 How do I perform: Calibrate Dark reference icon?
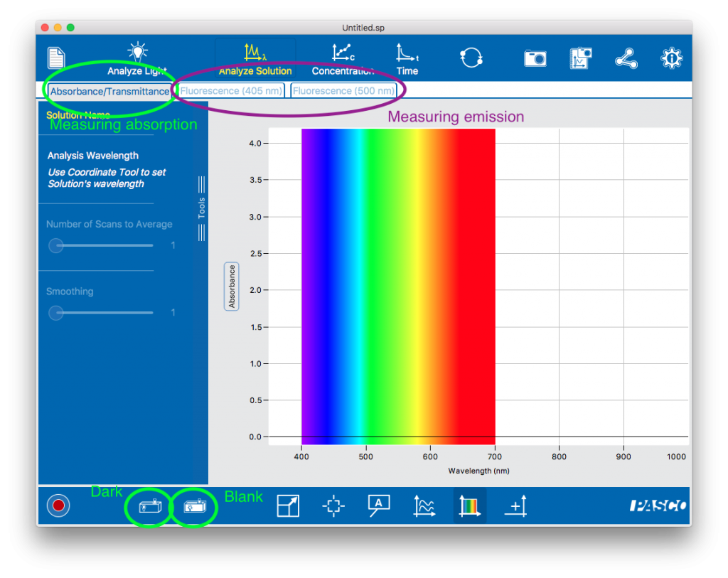click(x=150, y=507)
